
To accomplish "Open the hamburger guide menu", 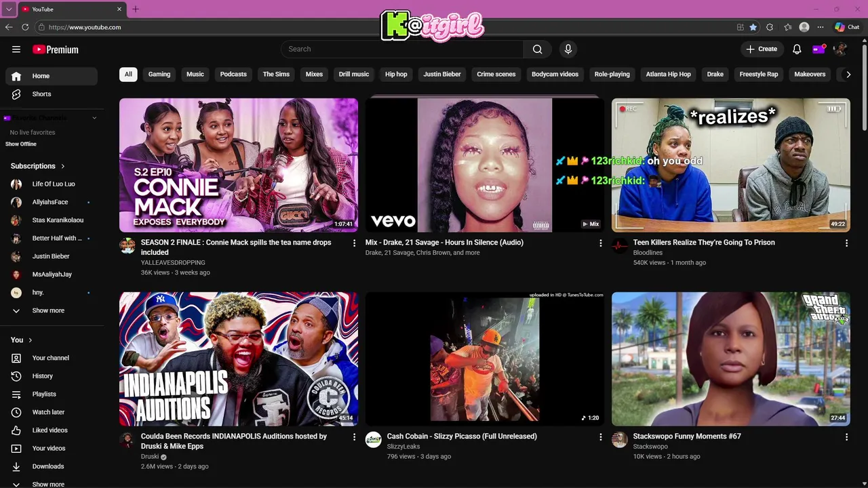I will 16,49.
